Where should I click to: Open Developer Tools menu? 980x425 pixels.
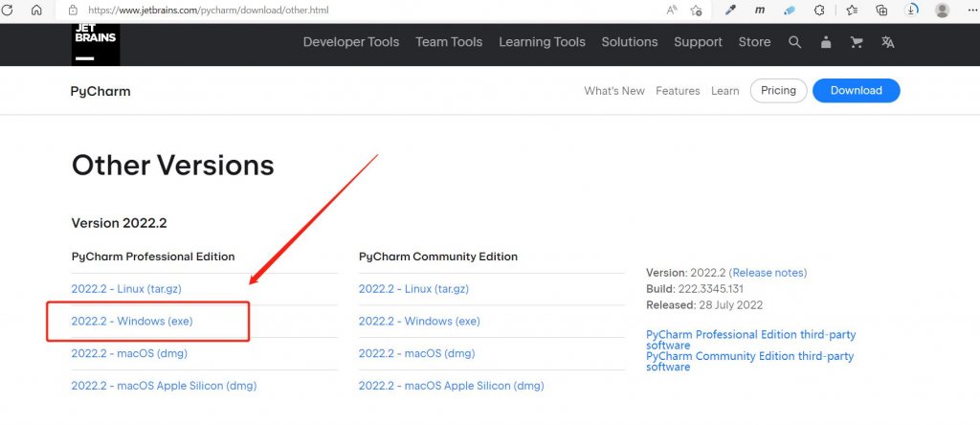coord(351,42)
